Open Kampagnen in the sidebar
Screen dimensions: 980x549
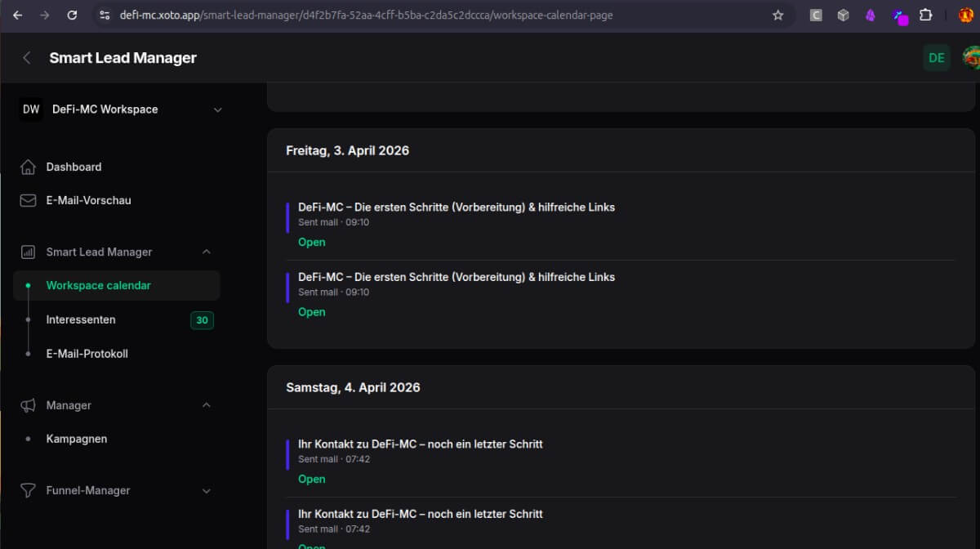[x=77, y=439]
